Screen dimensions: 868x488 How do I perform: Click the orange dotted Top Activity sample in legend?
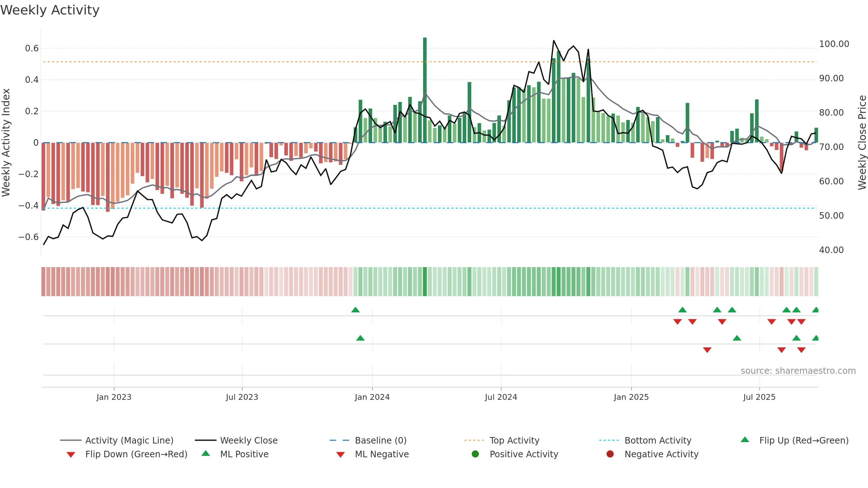click(475, 440)
